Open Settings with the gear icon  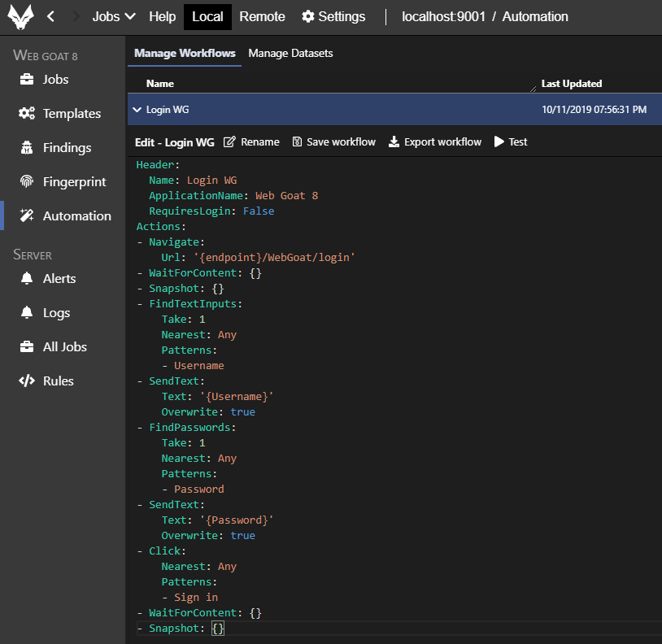tap(333, 16)
